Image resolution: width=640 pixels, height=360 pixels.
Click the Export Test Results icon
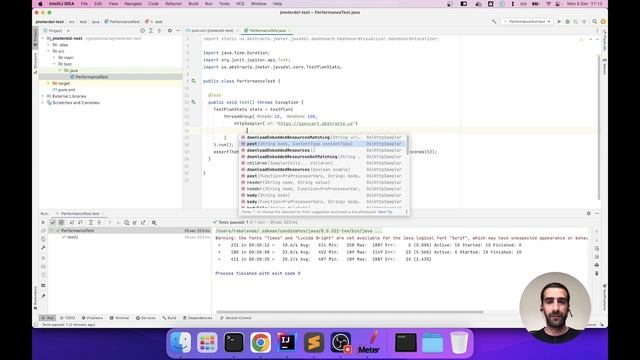pyautogui.click(x=143, y=222)
